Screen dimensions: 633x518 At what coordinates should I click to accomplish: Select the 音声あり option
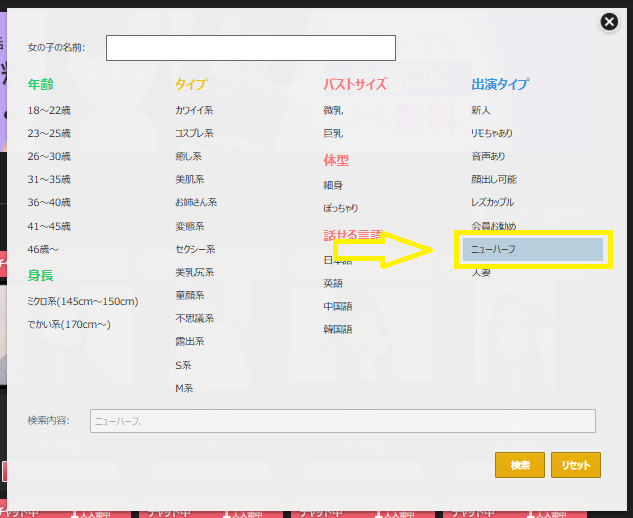[489, 156]
